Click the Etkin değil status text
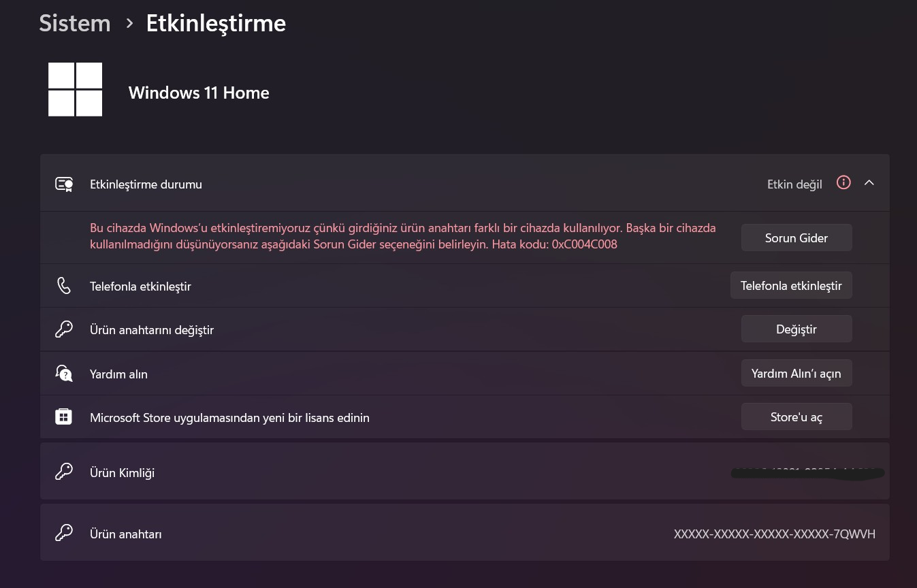917x588 pixels. 794,184
